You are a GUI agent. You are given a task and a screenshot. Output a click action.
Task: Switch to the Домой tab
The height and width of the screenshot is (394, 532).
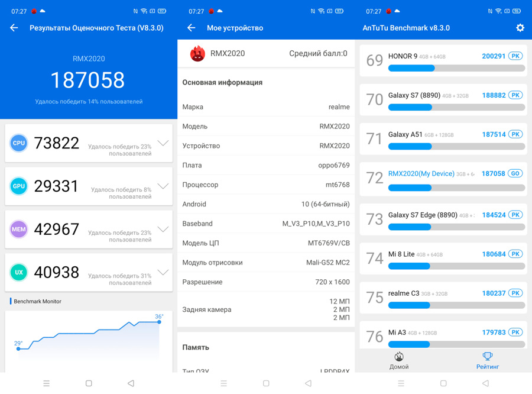click(x=399, y=361)
